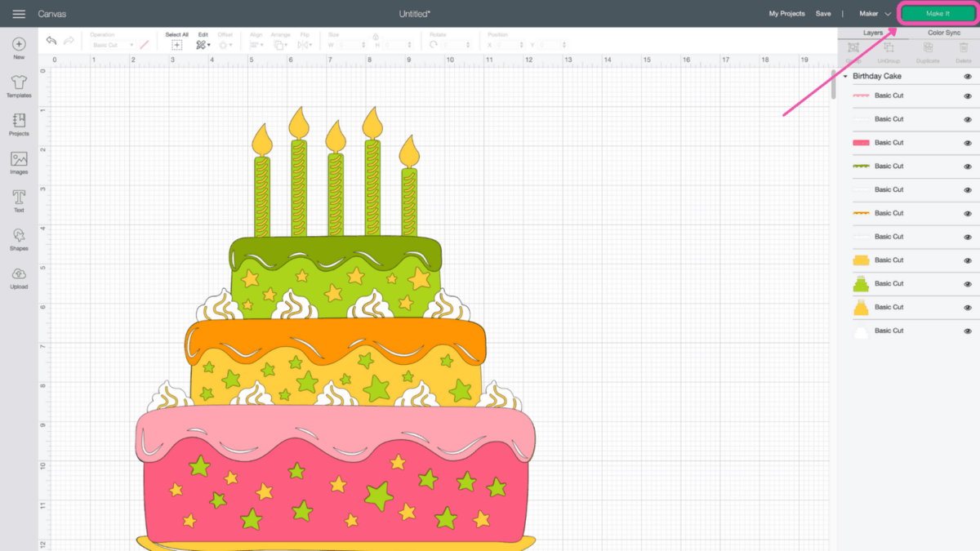Click the Canvas label in header
The height and width of the screenshot is (551, 980).
[x=51, y=14]
